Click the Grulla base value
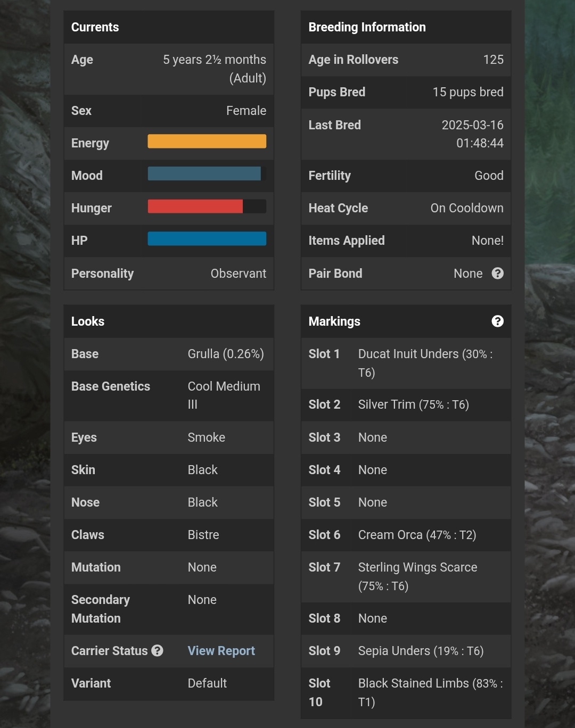The image size is (575, 728). tap(226, 354)
